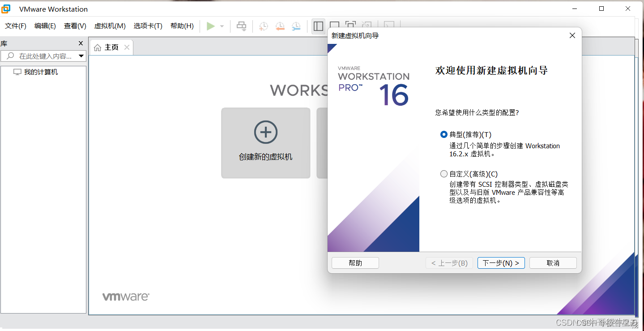Click the vmware logo at bottom left
Viewport: 644px width, 331px height.
click(126, 297)
